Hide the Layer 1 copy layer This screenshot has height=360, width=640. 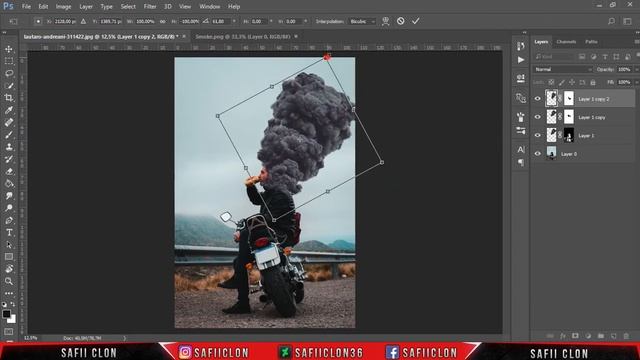tap(537, 117)
